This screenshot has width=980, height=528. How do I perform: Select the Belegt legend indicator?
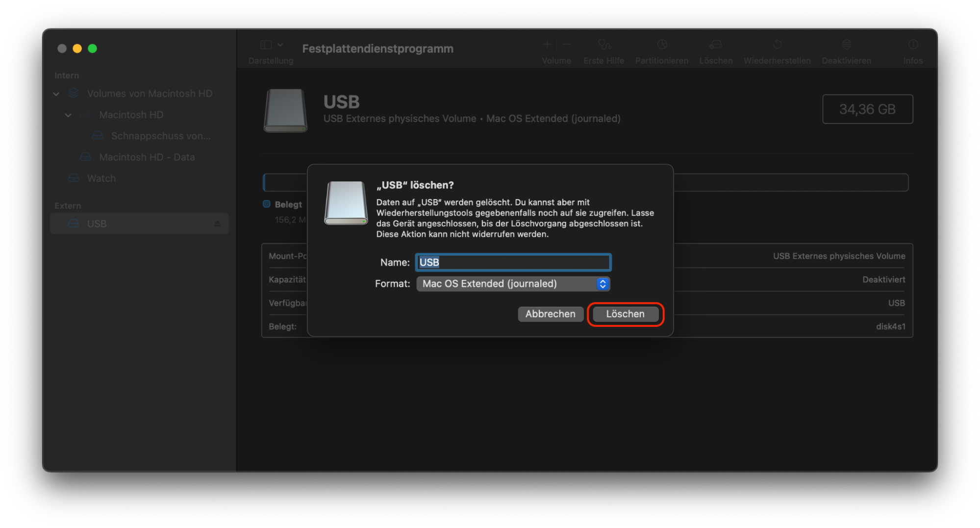(266, 204)
